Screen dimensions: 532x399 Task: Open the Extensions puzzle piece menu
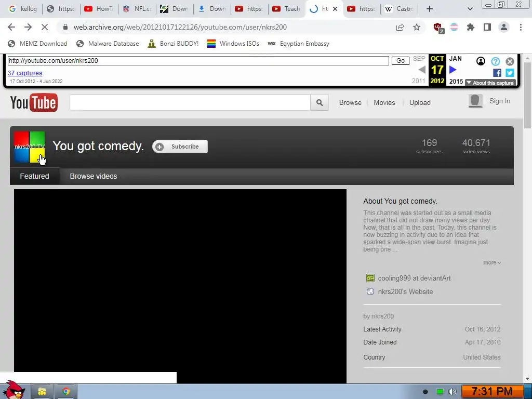(471, 27)
